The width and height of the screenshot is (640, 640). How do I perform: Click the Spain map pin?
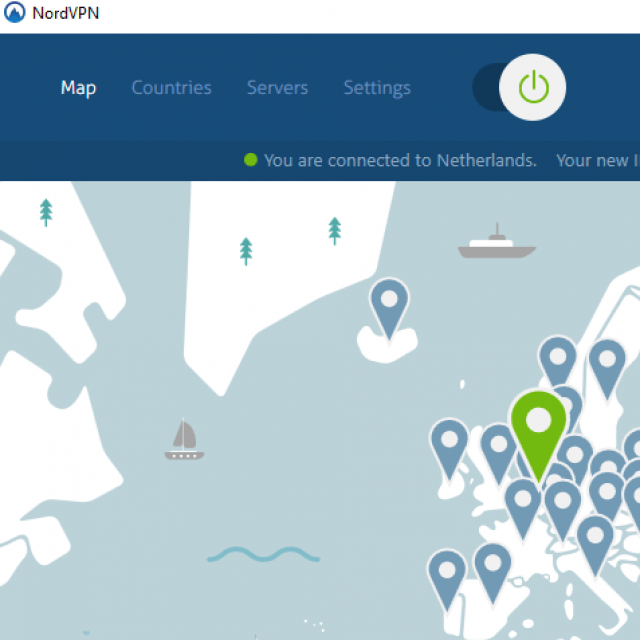493,573
